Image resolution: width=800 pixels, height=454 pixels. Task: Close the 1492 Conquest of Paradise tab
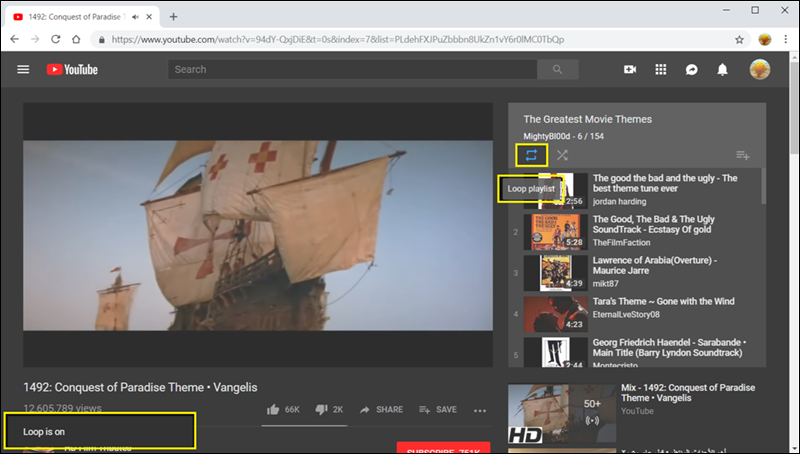click(149, 17)
